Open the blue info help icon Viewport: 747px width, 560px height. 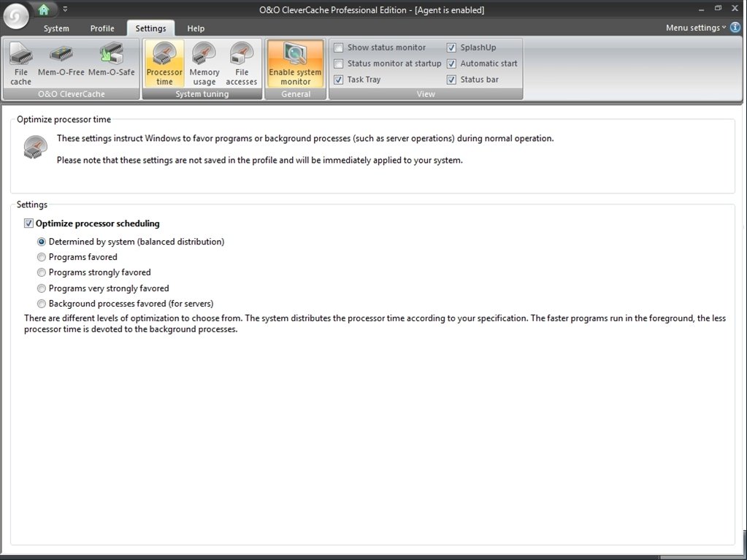click(735, 27)
